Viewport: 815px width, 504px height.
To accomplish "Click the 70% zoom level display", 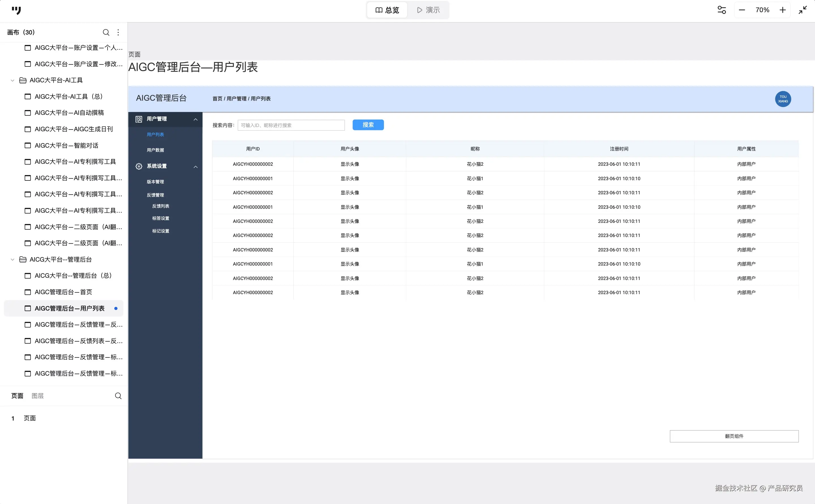I will click(x=762, y=10).
